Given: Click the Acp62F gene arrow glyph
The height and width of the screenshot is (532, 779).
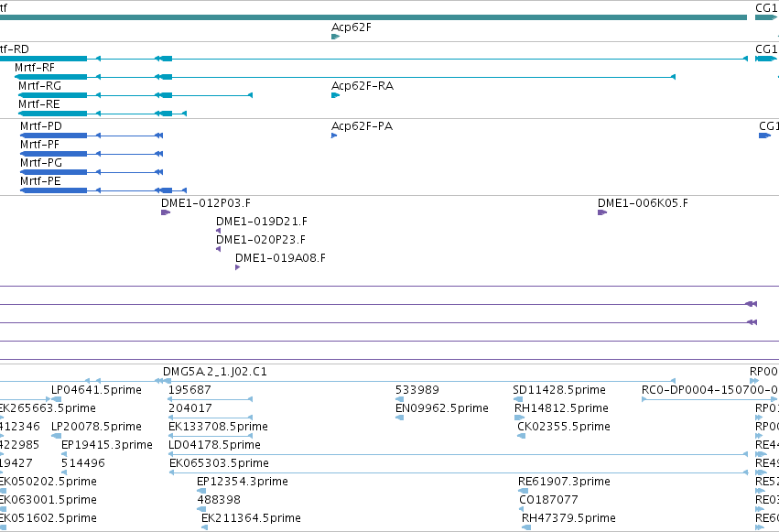Looking at the screenshot, I should coord(335,37).
